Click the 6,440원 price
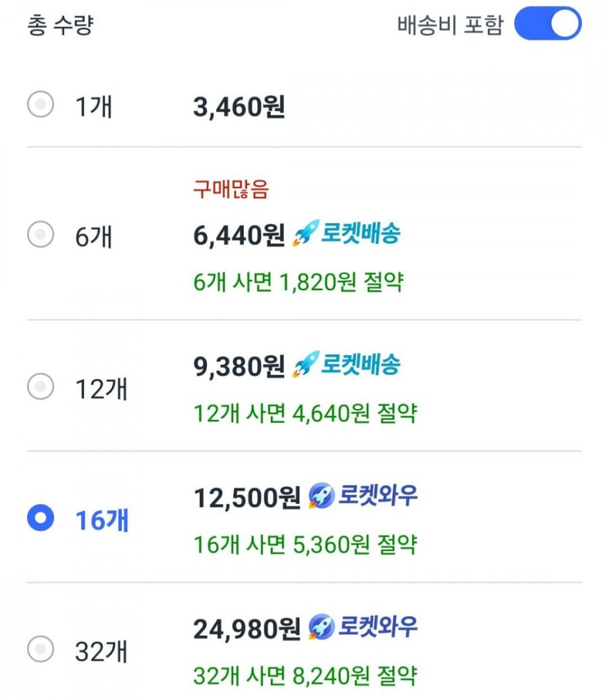609x700 pixels. [238, 236]
